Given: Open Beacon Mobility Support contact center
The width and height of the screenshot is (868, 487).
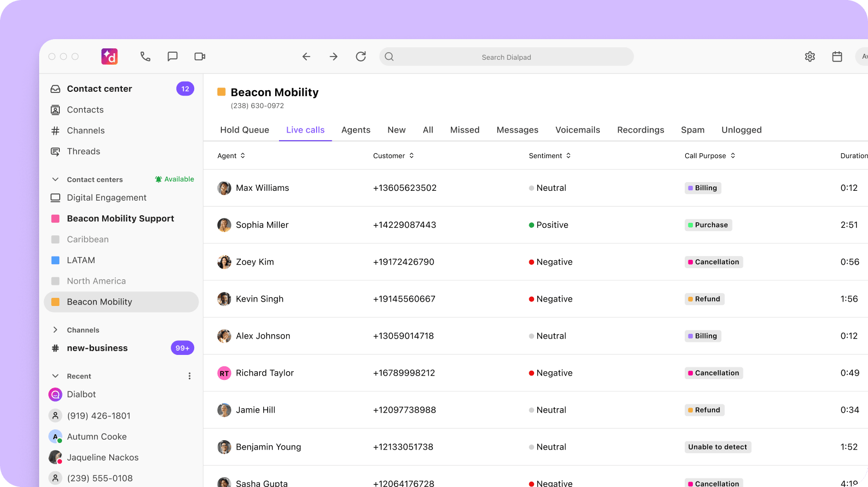Looking at the screenshot, I should pyautogui.click(x=121, y=218).
